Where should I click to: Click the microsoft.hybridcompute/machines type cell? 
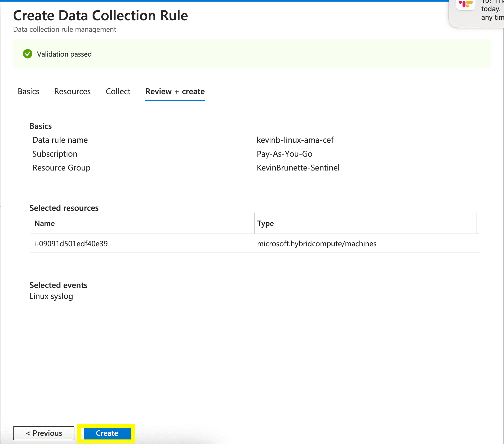point(317,244)
